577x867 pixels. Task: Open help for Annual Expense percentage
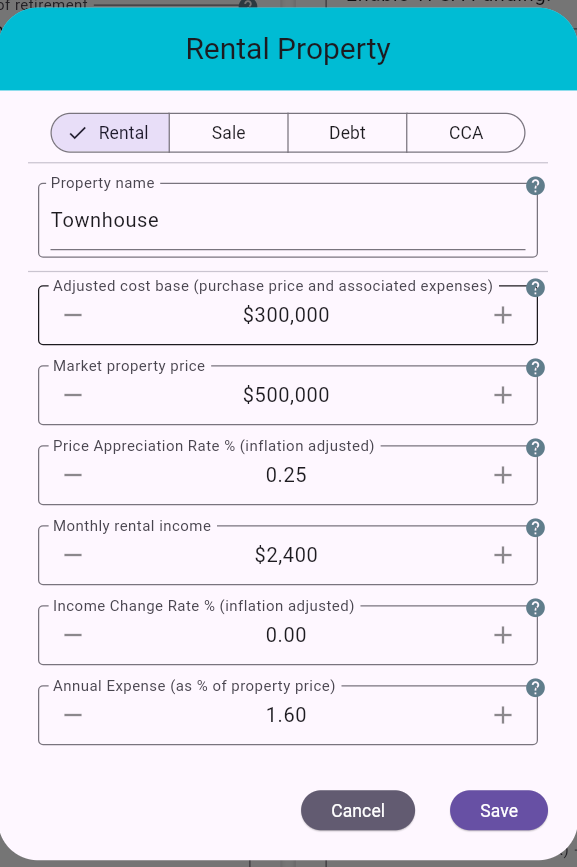click(x=536, y=688)
